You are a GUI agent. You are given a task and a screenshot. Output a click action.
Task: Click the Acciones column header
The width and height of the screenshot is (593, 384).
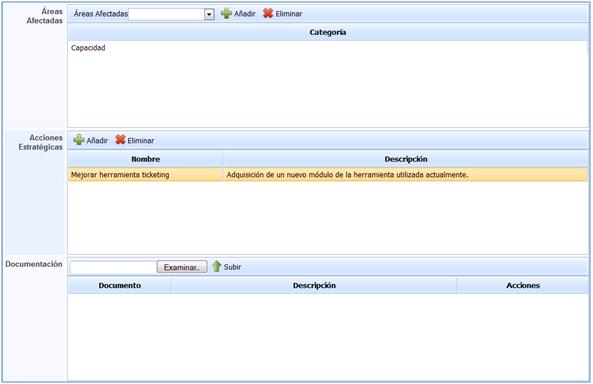523,286
